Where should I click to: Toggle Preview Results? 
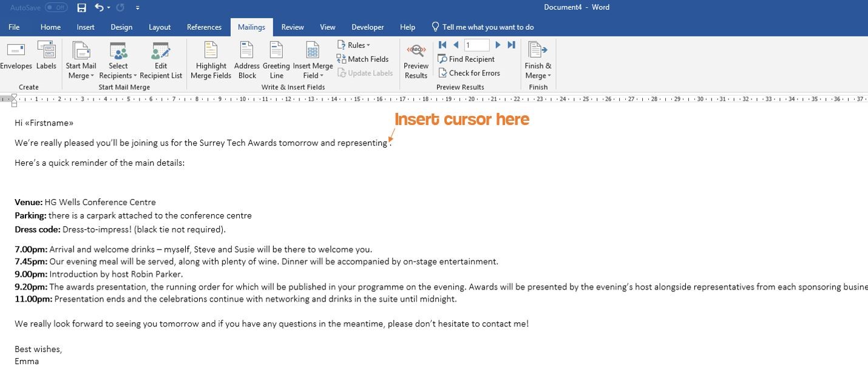coord(416,60)
